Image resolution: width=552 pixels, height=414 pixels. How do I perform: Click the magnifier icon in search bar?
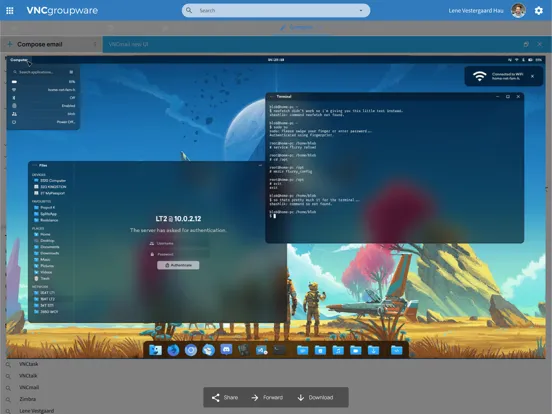pos(189,10)
